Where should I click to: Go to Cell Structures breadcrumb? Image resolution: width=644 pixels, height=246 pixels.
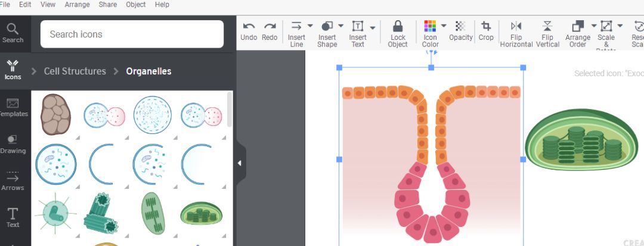[75, 71]
